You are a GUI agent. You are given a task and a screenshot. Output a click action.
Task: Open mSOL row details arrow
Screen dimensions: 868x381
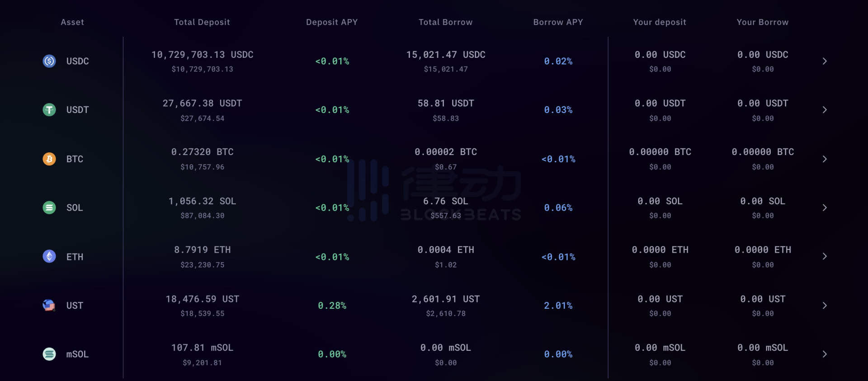tap(825, 354)
